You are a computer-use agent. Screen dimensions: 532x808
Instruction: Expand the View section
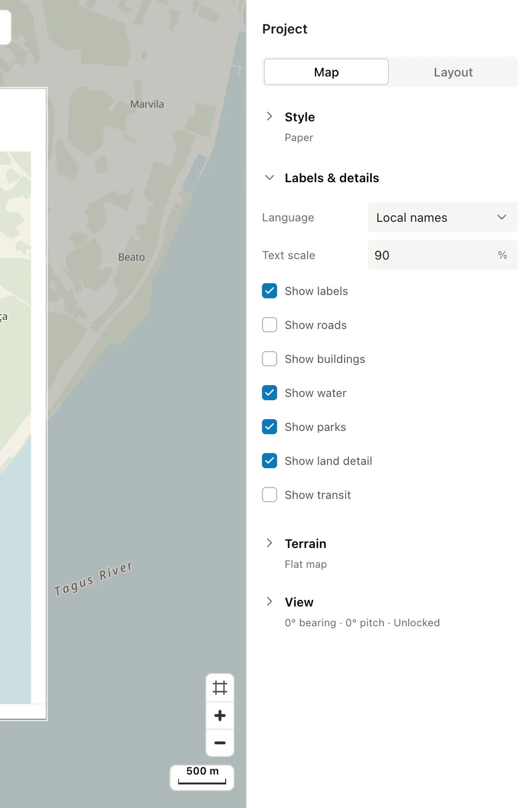pyautogui.click(x=269, y=601)
